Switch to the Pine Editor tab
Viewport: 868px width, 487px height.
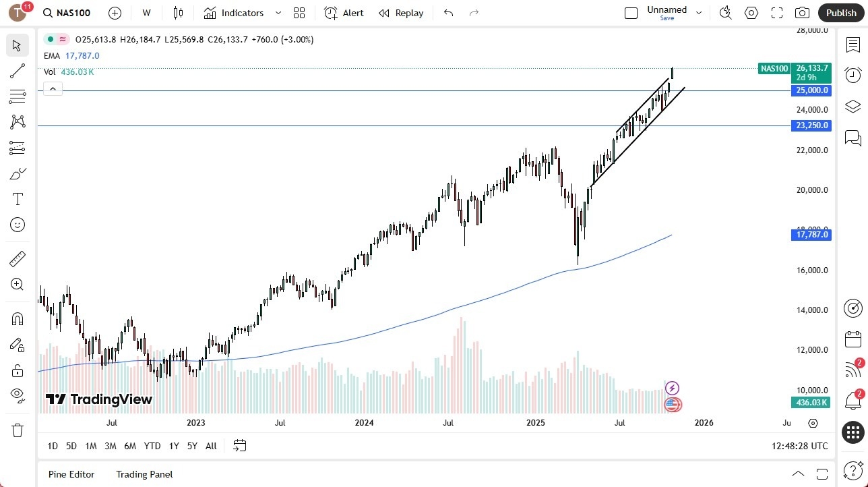71,474
